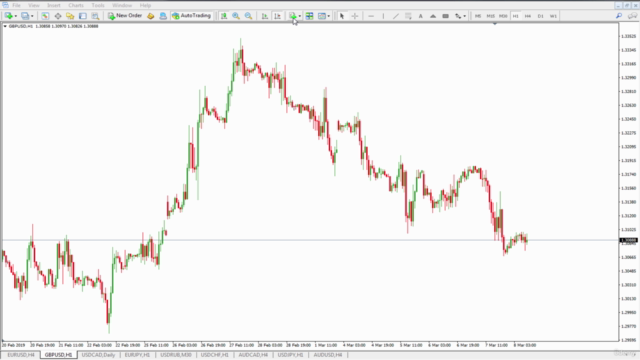Open the File menu
Screen dimensions: 640x360
pyautogui.click(x=16, y=5)
